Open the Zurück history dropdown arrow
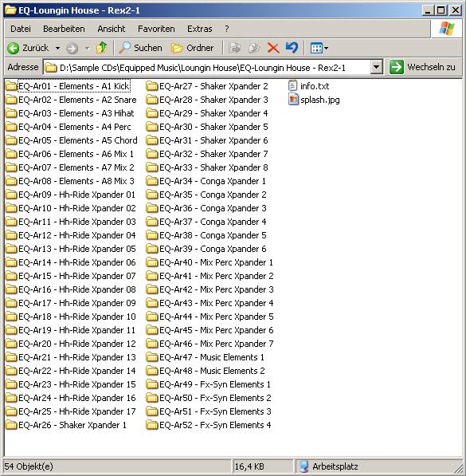The image size is (466, 476). click(x=57, y=48)
